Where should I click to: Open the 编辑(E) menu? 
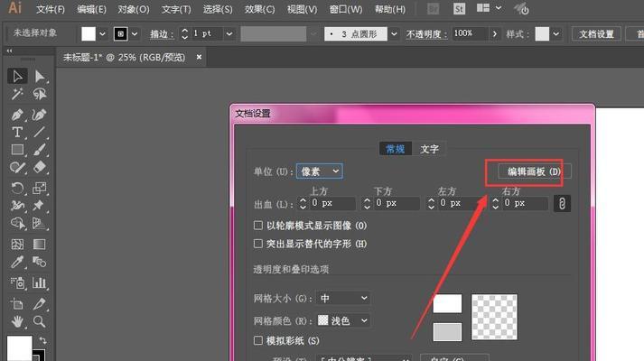pos(91,9)
